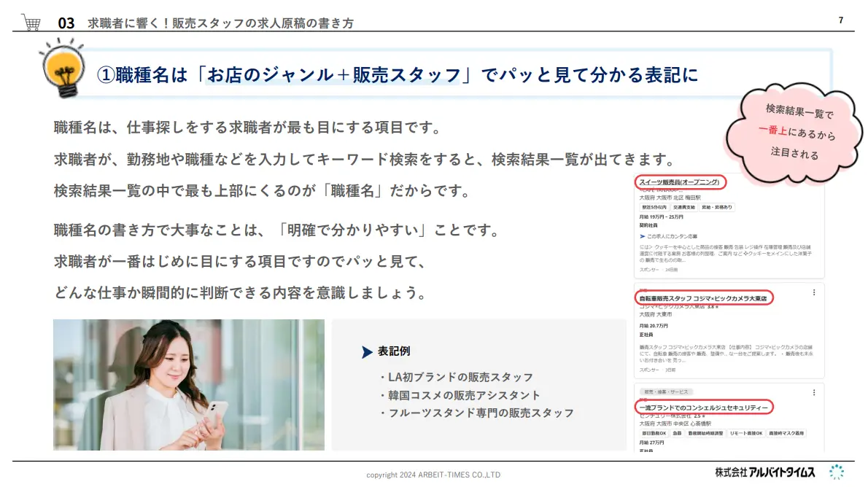Click the photo of the woman holding a smartphone

coord(188,384)
